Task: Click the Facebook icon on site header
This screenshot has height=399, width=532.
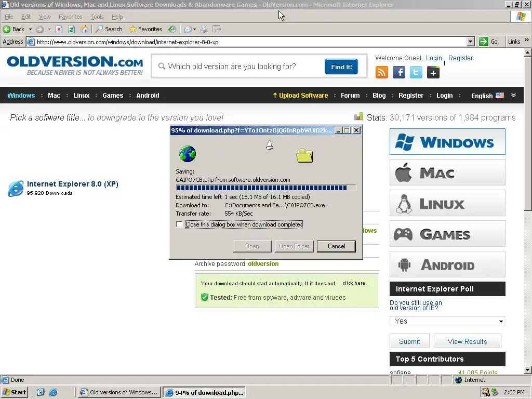Action: click(x=399, y=72)
